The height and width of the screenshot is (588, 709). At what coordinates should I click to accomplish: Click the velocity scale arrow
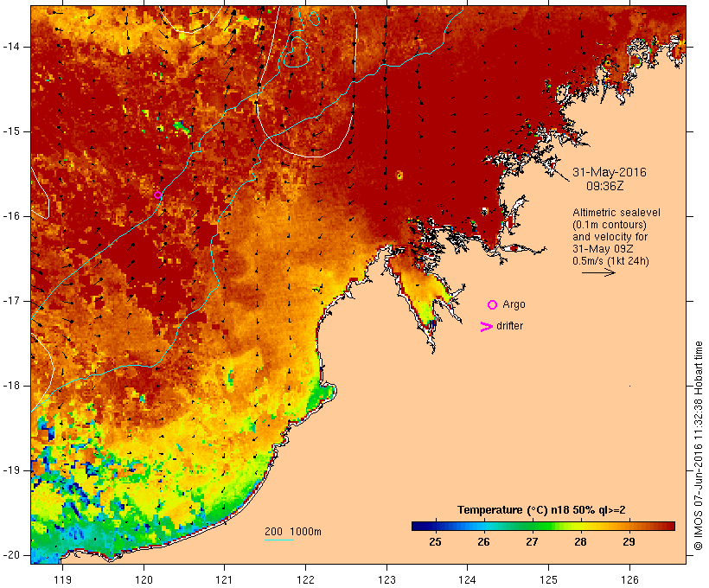tap(598, 272)
